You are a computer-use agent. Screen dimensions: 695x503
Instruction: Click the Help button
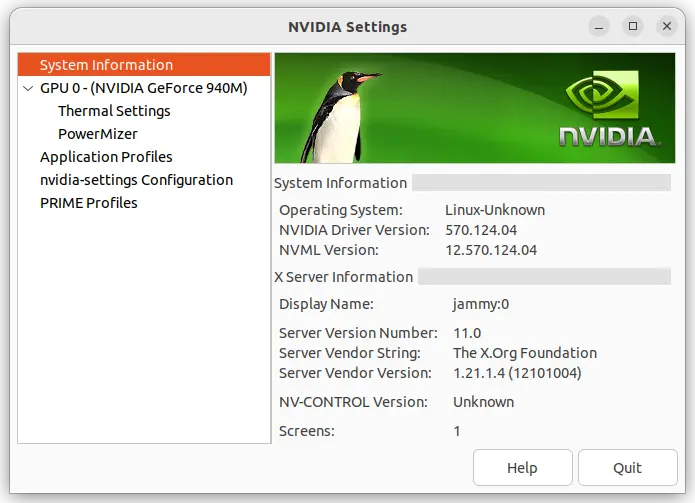[x=523, y=468]
